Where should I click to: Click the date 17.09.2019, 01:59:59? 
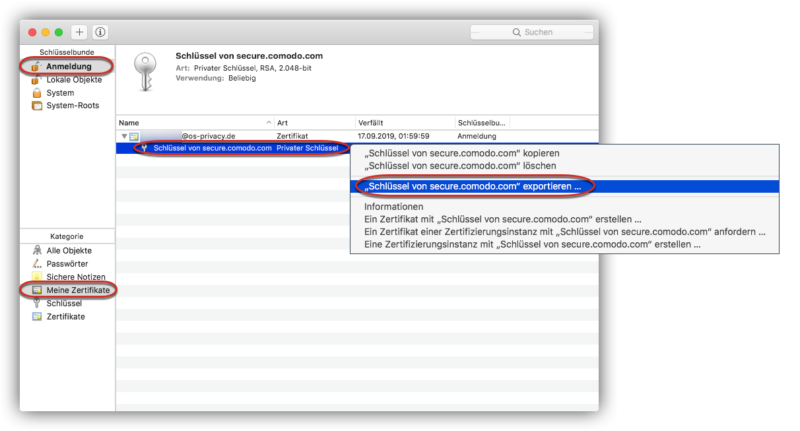393,136
